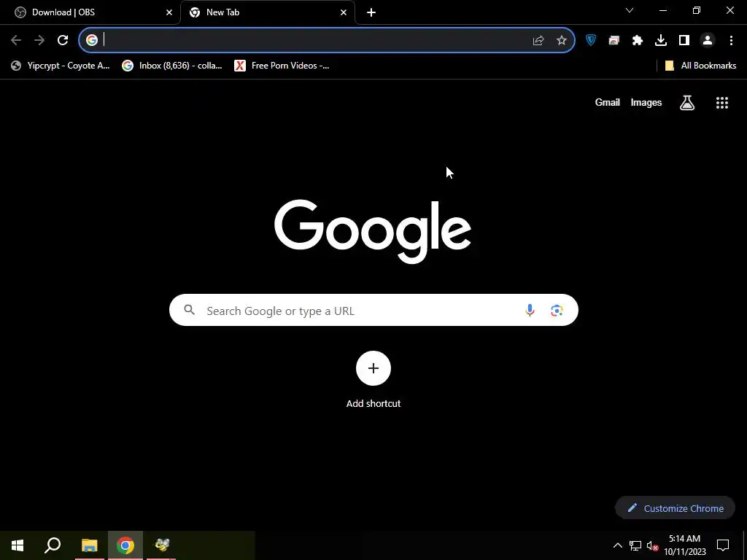Bookmark this tab with the star icon
This screenshot has height=560, width=747.
pyautogui.click(x=562, y=41)
